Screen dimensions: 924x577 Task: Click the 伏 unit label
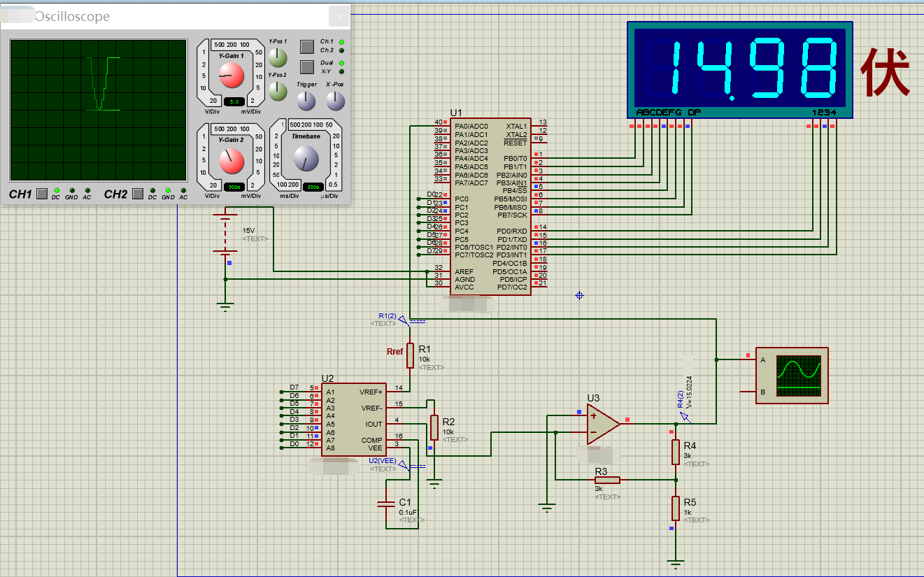pyautogui.click(x=885, y=72)
